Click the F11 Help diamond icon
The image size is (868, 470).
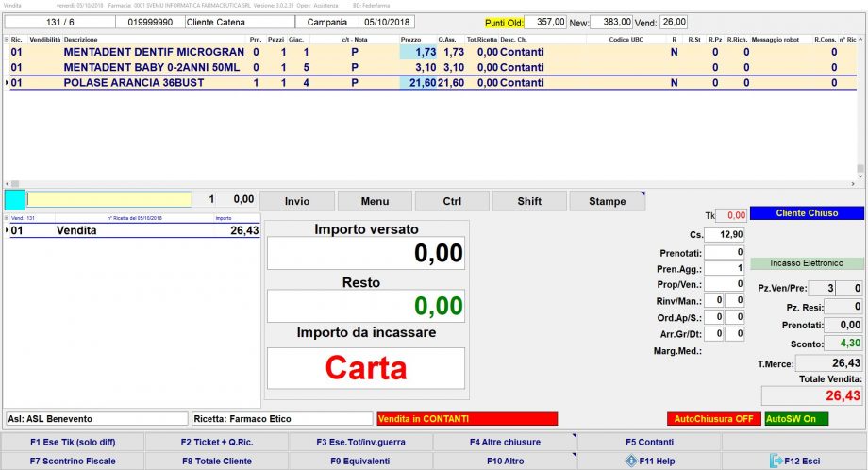(x=630, y=461)
